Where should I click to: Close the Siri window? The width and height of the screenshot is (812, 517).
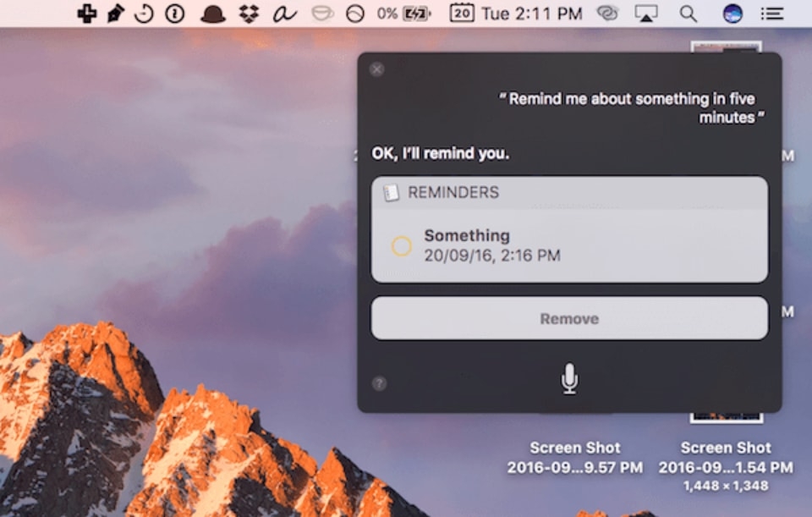click(377, 69)
